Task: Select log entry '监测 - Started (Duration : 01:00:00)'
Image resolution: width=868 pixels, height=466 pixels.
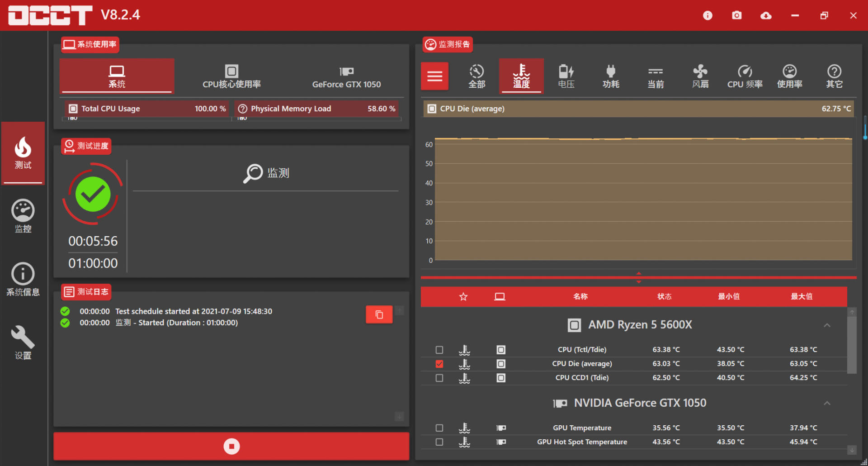Action: (x=176, y=323)
